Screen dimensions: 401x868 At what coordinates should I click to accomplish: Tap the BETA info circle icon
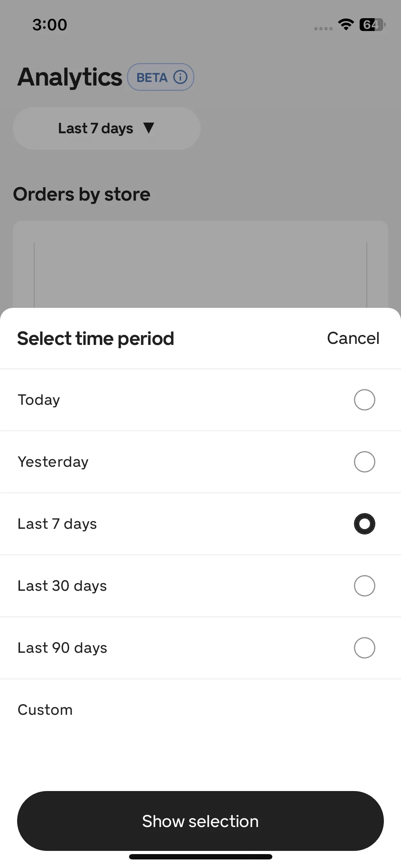tap(180, 77)
